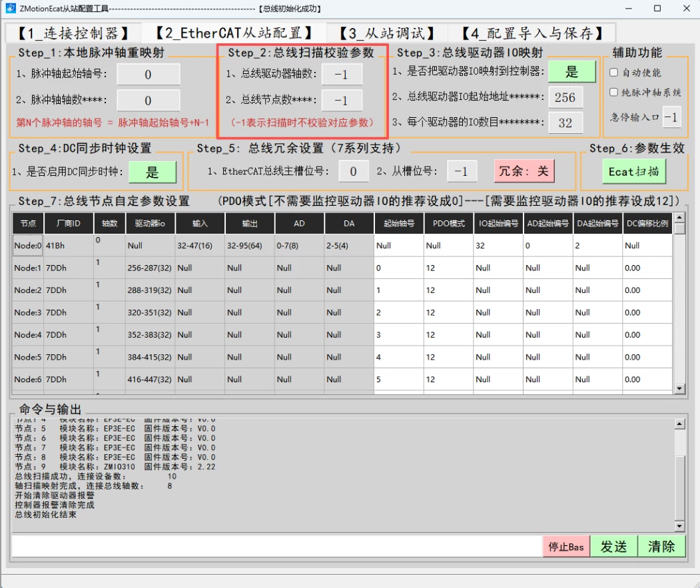Click the 32-47(16) input cell

pos(200,246)
